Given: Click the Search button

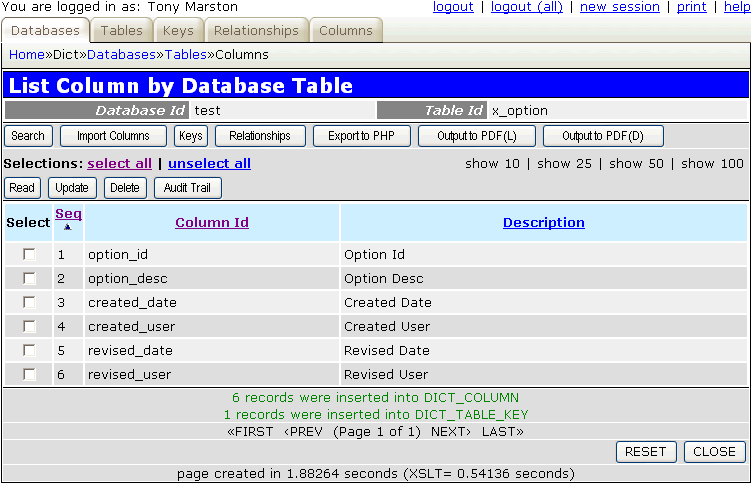Looking at the screenshot, I should [28, 136].
